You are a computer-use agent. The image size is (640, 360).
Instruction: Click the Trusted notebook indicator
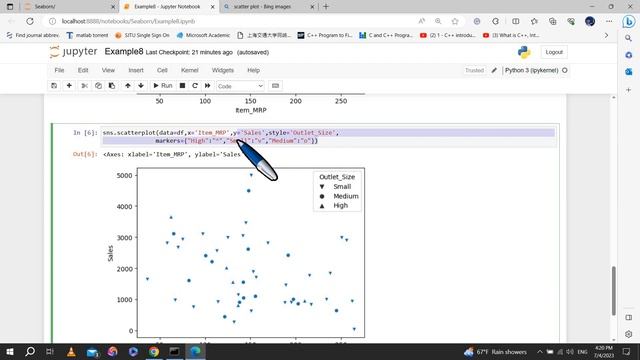click(474, 70)
